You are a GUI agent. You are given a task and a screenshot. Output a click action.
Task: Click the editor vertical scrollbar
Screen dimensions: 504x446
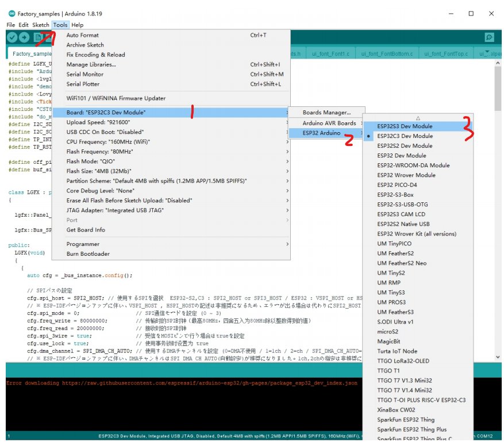click(x=498, y=92)
